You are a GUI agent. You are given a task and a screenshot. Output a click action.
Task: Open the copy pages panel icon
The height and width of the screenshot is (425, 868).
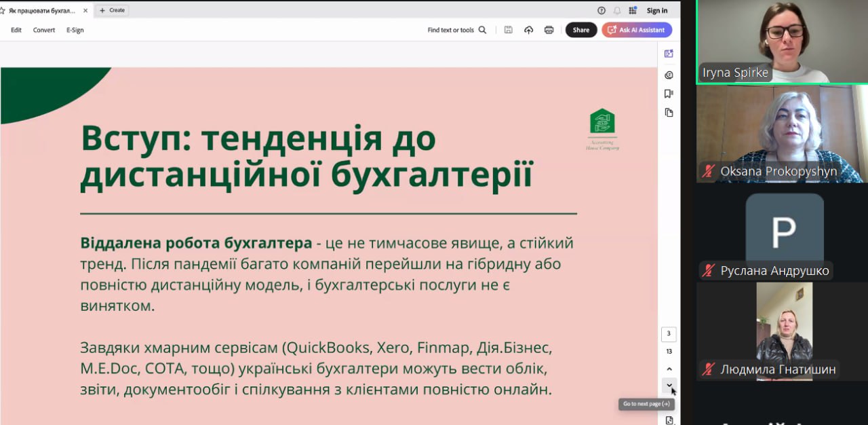tap(669, 113)
